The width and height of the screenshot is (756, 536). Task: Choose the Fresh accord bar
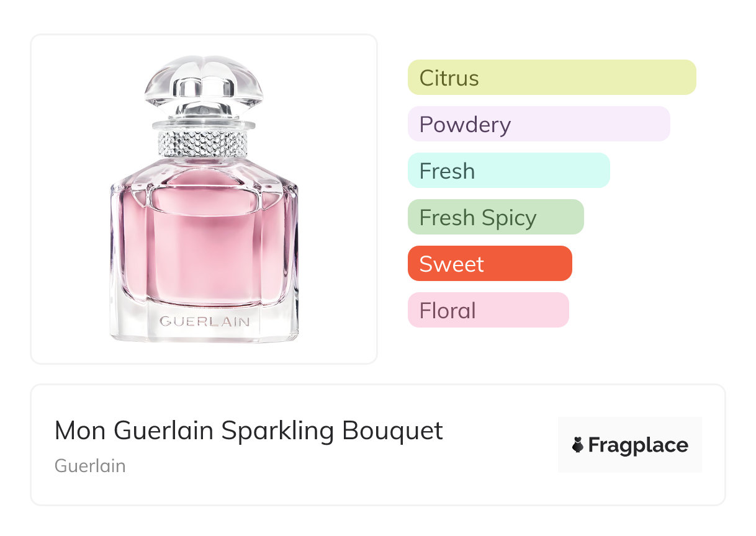508,171
